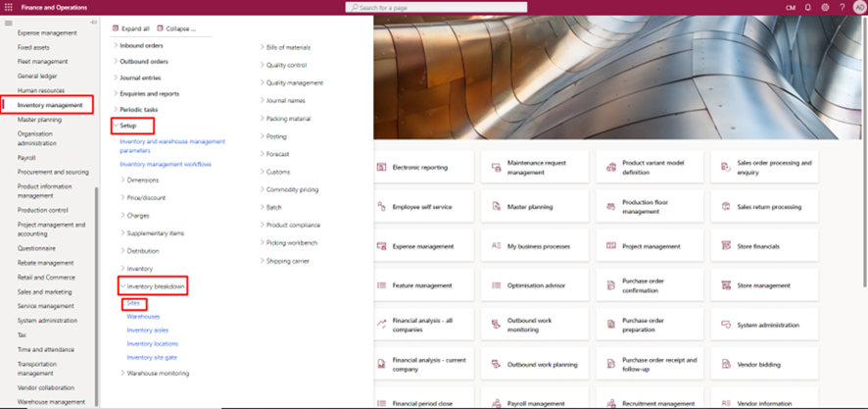Open the app launcher waffle icon
The height and width of the screenshot is (409, 868).
tap(8, 7)
